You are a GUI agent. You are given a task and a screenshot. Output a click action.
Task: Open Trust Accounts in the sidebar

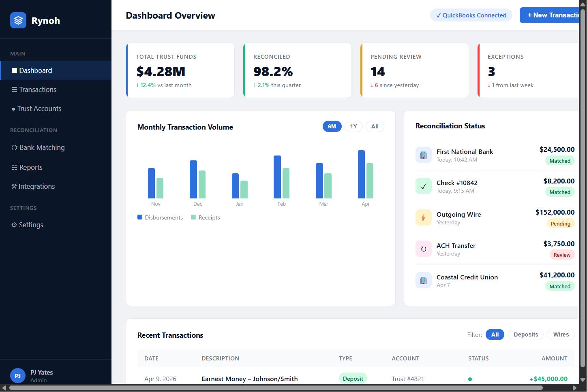tap(56, 109)
